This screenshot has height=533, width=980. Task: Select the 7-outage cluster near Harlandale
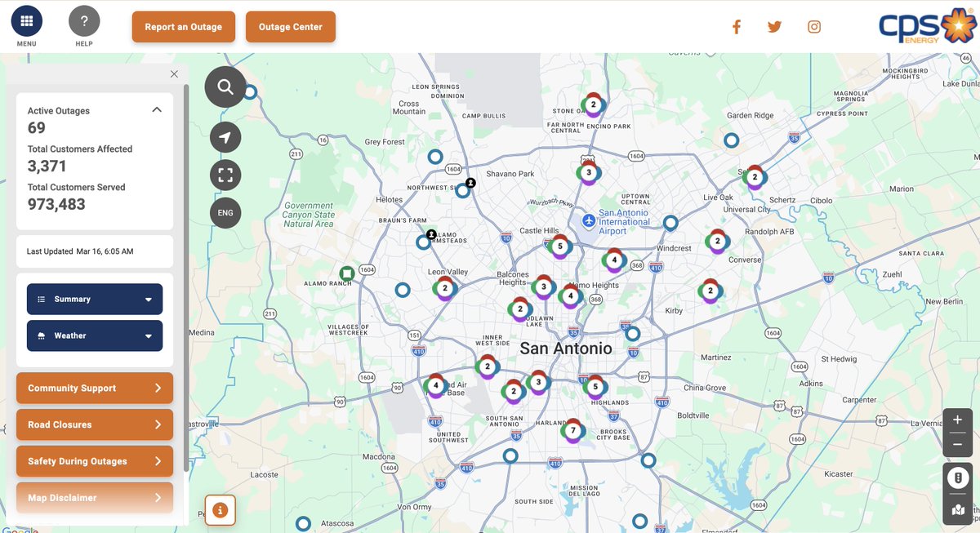pyautogui.click(x=572, y=430)
